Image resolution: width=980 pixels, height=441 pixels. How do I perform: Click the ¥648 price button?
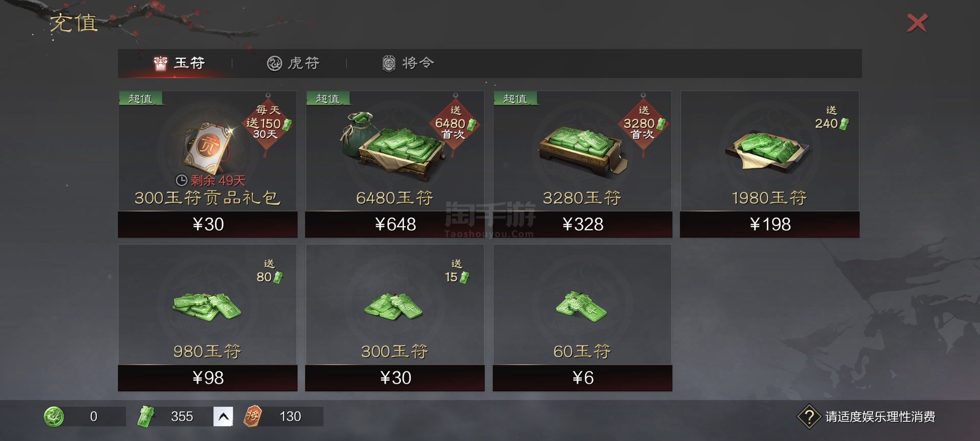395,224
